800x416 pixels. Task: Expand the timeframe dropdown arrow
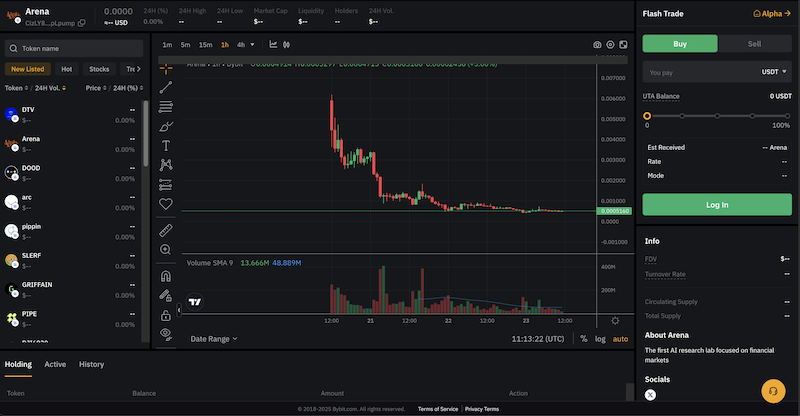tap(253, 45)
